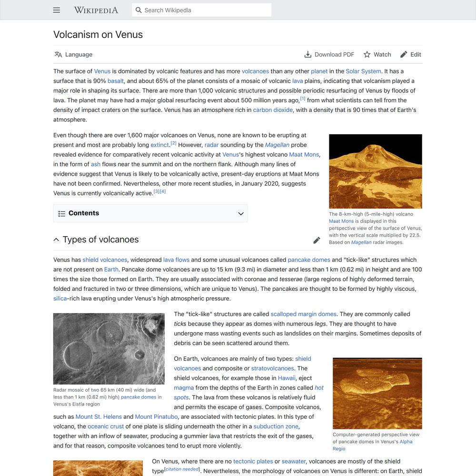Open the tectonic plates link
Image resolution: width=476 pixels, height=476 pixels.
253,461
